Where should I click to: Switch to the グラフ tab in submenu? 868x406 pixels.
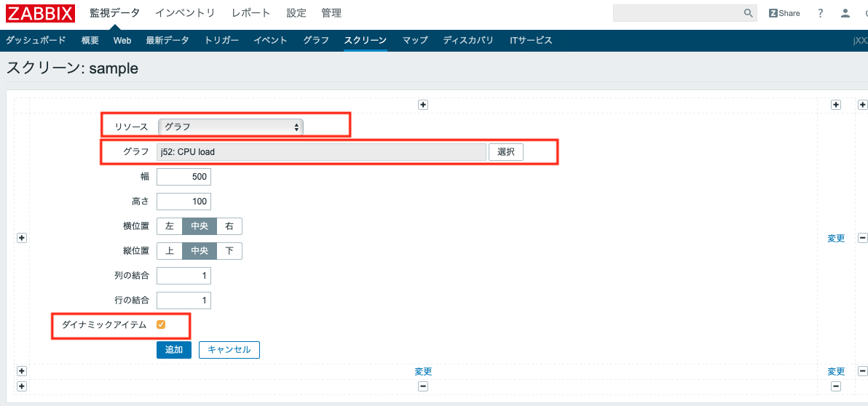coord(316,40)
